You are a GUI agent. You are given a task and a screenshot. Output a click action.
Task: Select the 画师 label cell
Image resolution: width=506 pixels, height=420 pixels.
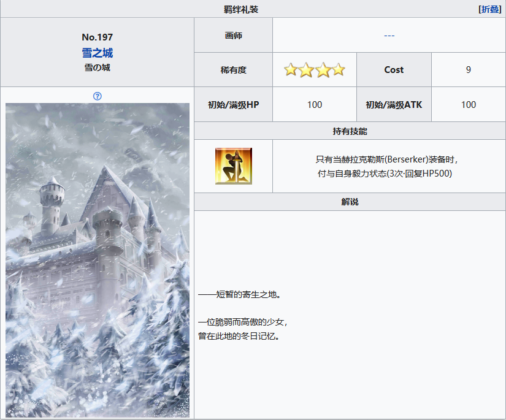(234, 36)
